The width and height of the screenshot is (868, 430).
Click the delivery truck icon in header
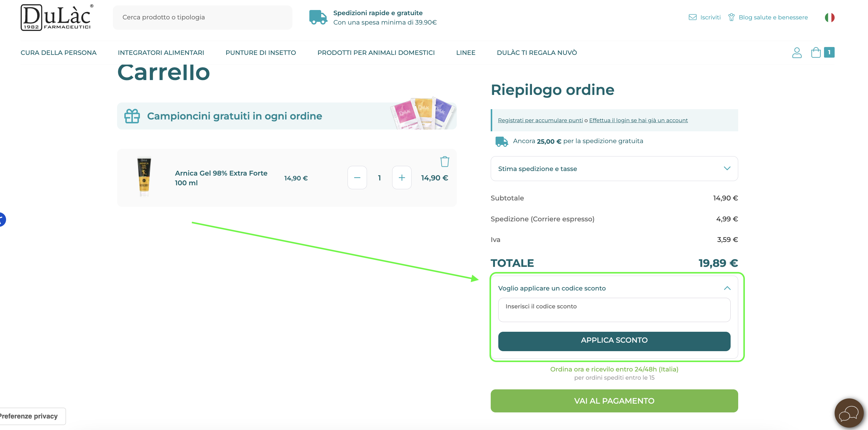coord(318,17)
